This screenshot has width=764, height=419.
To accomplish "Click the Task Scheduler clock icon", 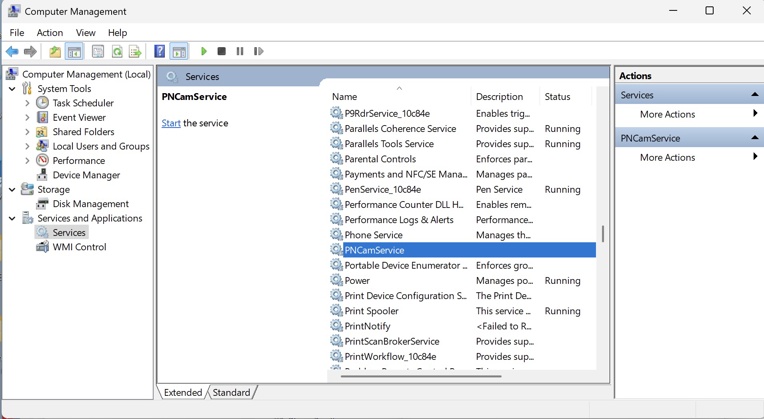I will point(42,102).
